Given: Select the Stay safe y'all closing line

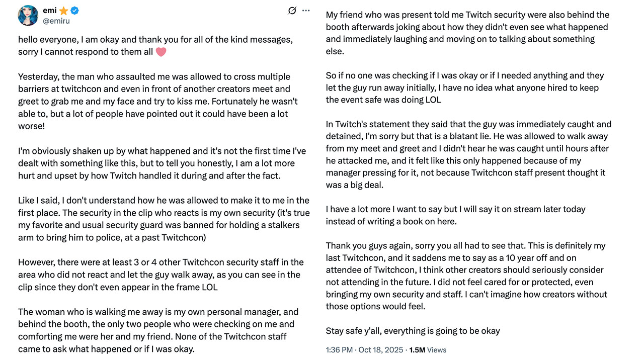Looking at the screenshot, I should coord(413,330).
